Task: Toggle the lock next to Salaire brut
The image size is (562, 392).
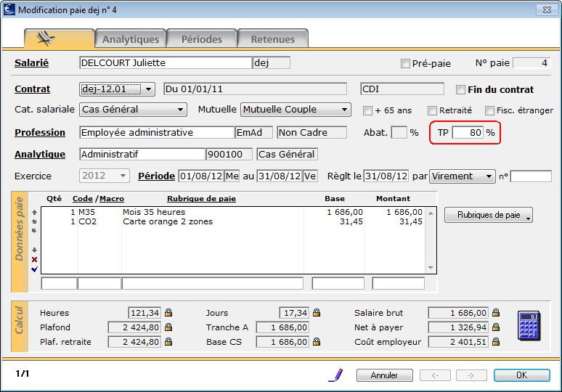Action: pyautogui.click(x=496, y=313)
